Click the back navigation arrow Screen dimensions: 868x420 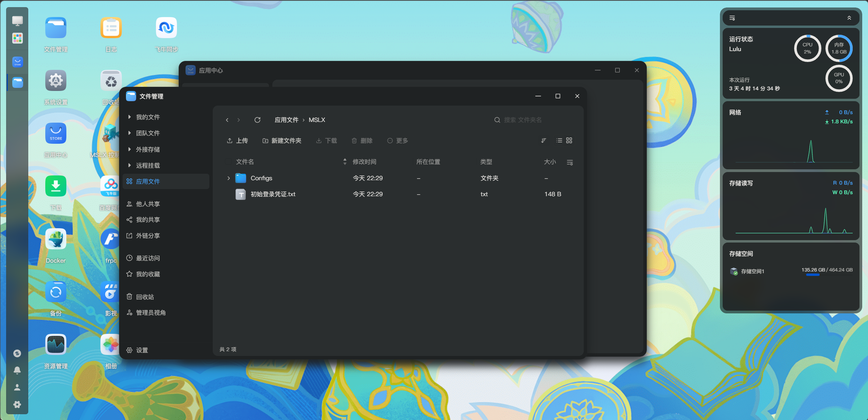[227, 120]
